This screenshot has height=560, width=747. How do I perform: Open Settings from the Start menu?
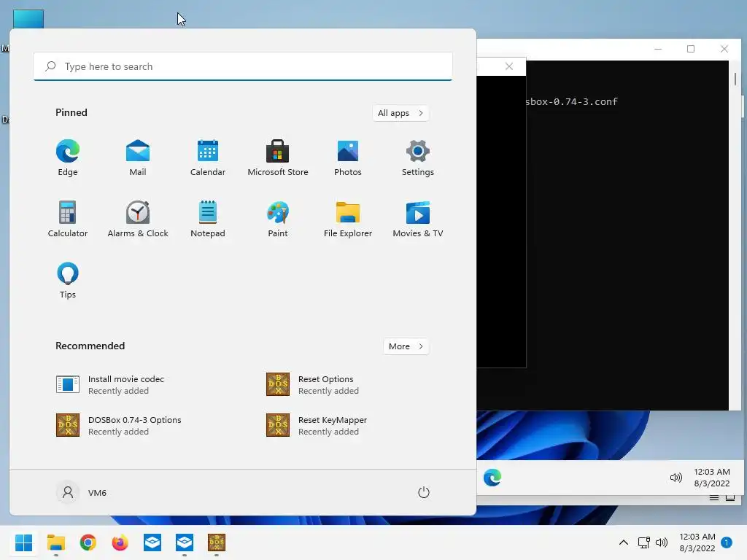point(418,157)
